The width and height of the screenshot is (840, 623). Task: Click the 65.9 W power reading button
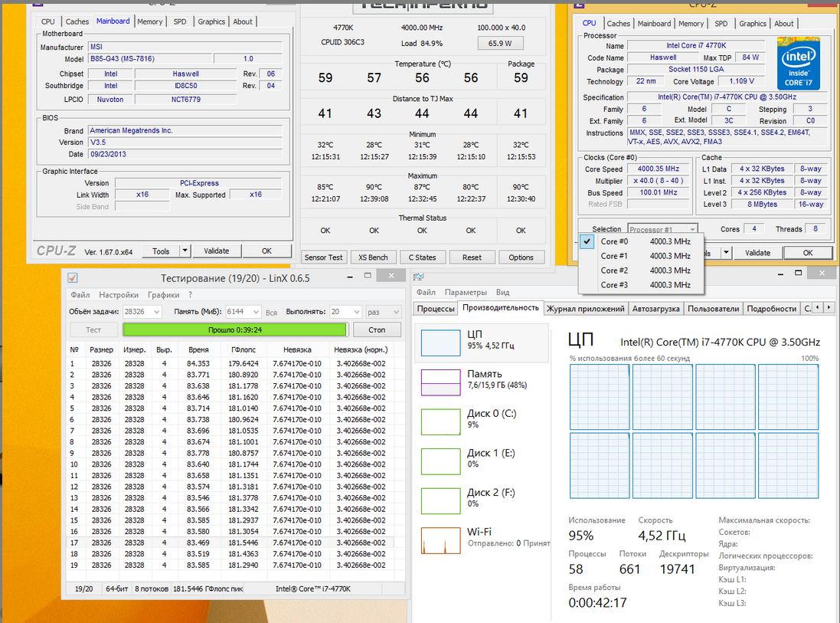click(x=500, y=43)
